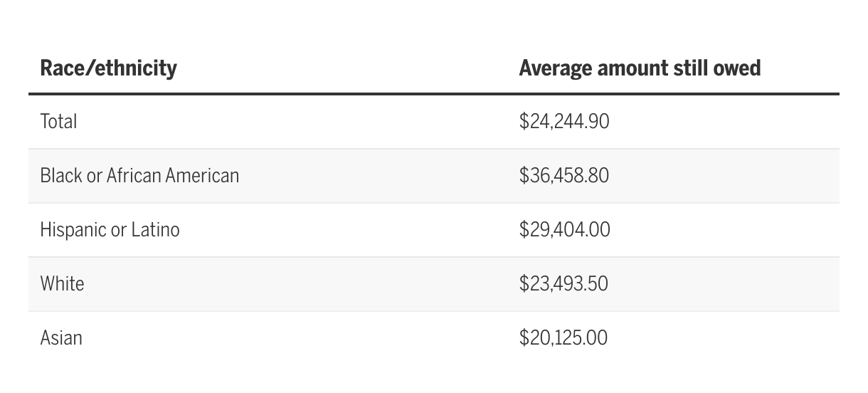Click the word Black in second row
Screen dimensions: 868x393
(60, 175)
